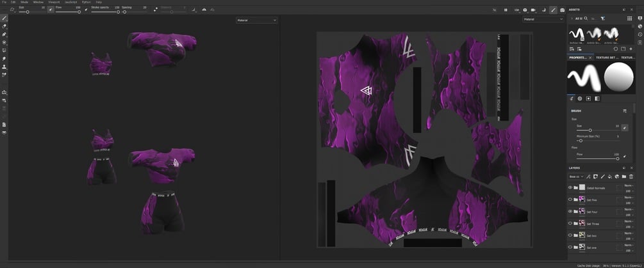Viewport: 644px width, 268px height.
Task: Pause the engine computations
Action: (506, 10)
